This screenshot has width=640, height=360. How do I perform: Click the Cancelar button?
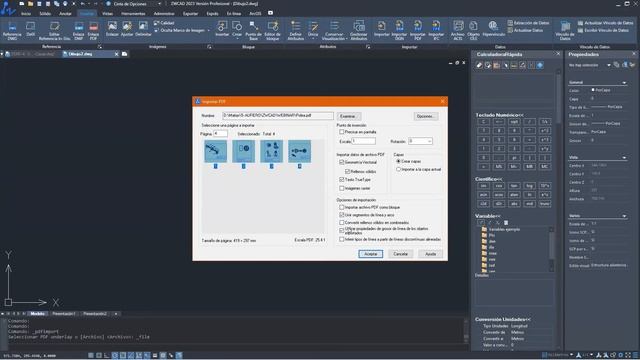[x=400, y=254]
